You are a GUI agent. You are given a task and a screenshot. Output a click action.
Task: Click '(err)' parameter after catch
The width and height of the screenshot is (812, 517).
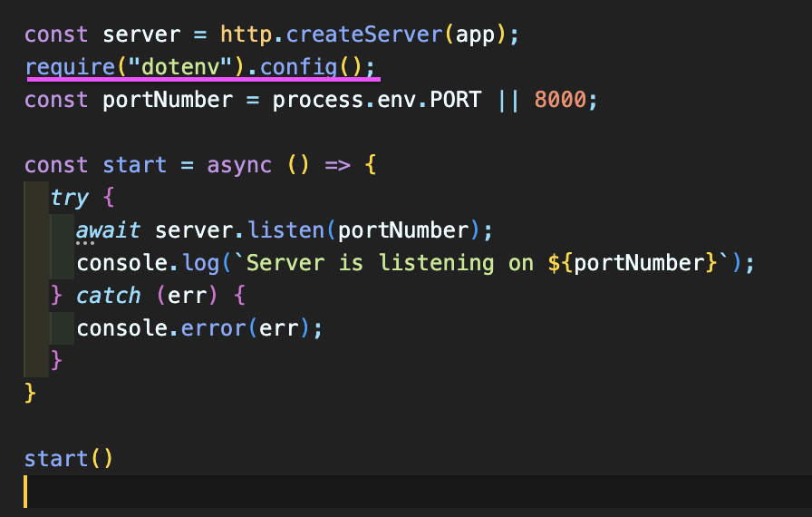(187, 296)
